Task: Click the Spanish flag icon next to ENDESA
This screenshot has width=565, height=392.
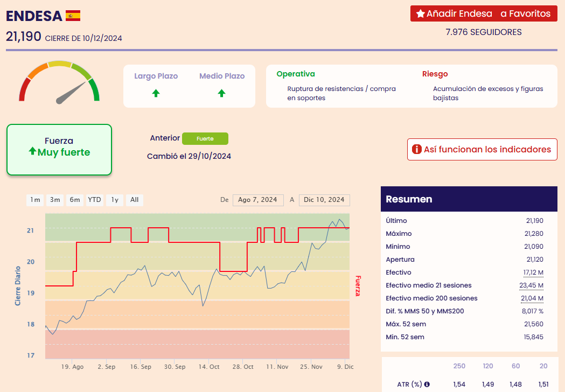Action: (x=73, y=16)
